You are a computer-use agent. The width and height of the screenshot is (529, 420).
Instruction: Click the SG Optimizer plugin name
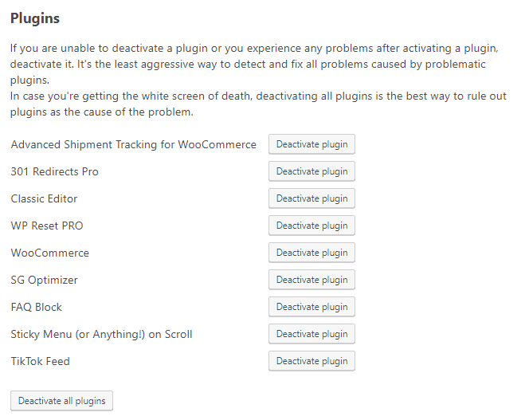pos(45,280)
